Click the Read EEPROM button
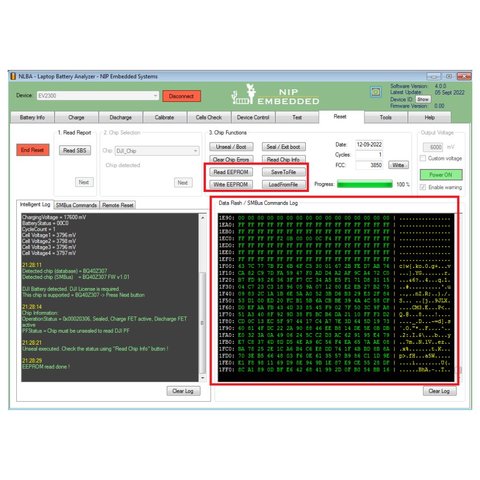480x480 pixels. 231,172
